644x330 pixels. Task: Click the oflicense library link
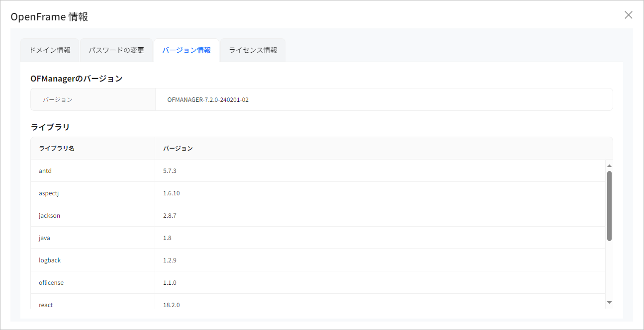(x=50, y=282)
